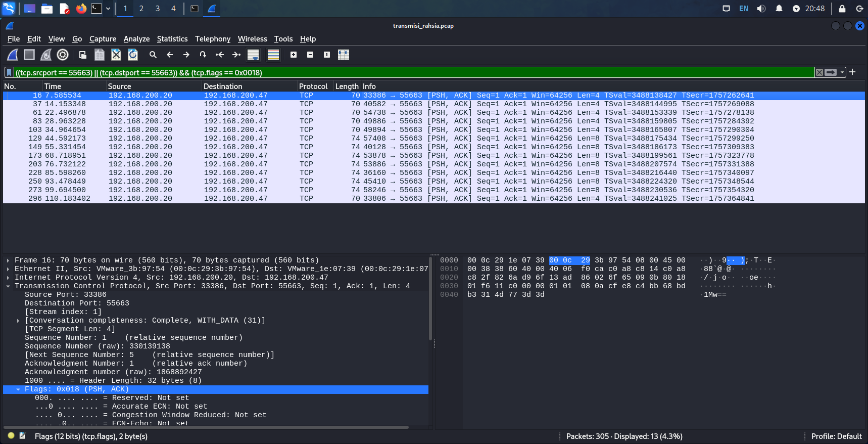Viewport: 868px width, 444px height.
Task: Collapse the Flags: 0x018 (PSH, ACK) section
Action: click(18, 389)
